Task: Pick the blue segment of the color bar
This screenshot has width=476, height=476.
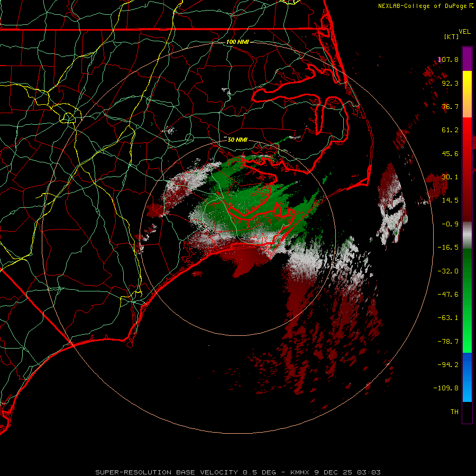Action: click(x=467, y=377)
